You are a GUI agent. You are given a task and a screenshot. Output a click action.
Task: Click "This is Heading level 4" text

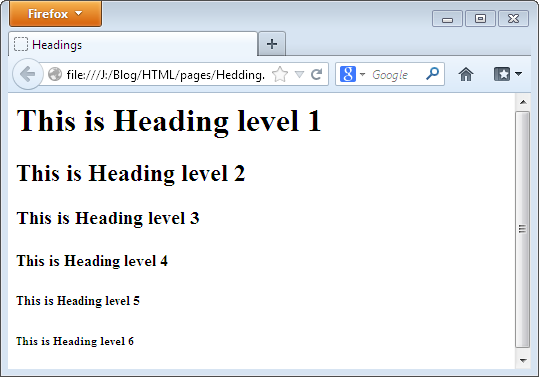[92, 261]
